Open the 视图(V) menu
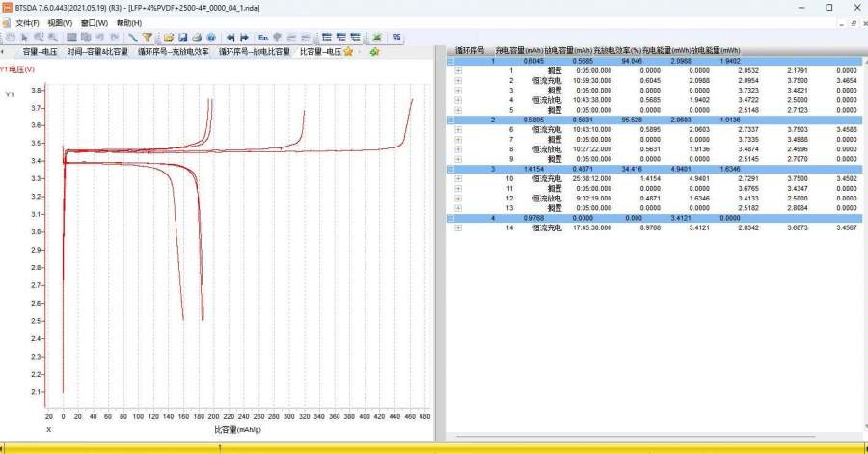The image size is (868, 454). coord(60,22)
